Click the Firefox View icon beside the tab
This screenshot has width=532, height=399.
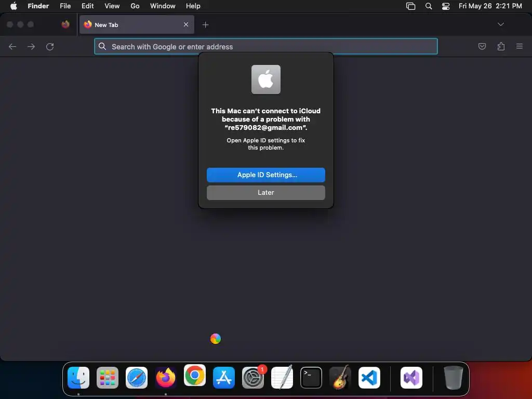(65, 24)
